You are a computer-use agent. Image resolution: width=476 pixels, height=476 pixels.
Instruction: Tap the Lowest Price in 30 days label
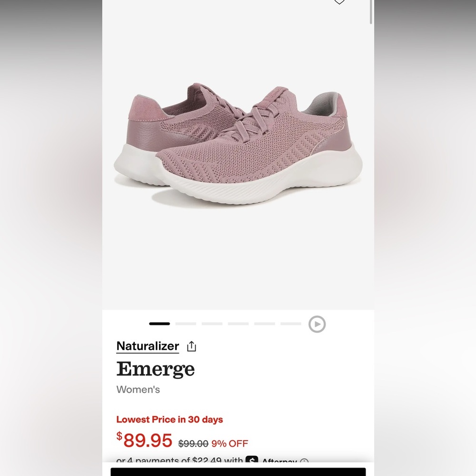(169, 419)
